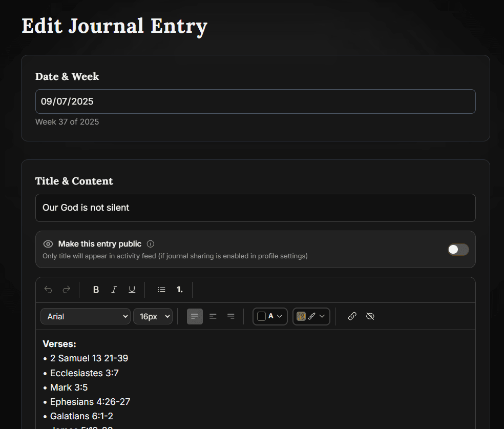The height and width of the screenshot is (429, 504).
Task: Click the Week 37 of 2025 text
Action: click(67, 122)
